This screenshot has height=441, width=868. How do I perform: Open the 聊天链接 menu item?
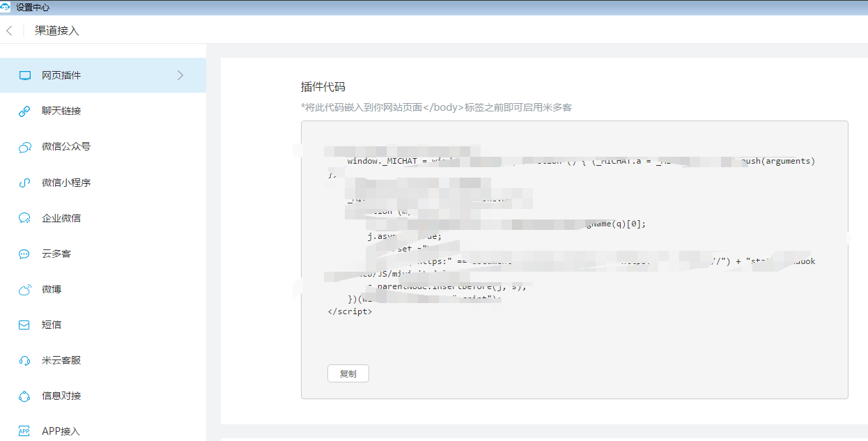pyautogui.click(x=61, y=111)
